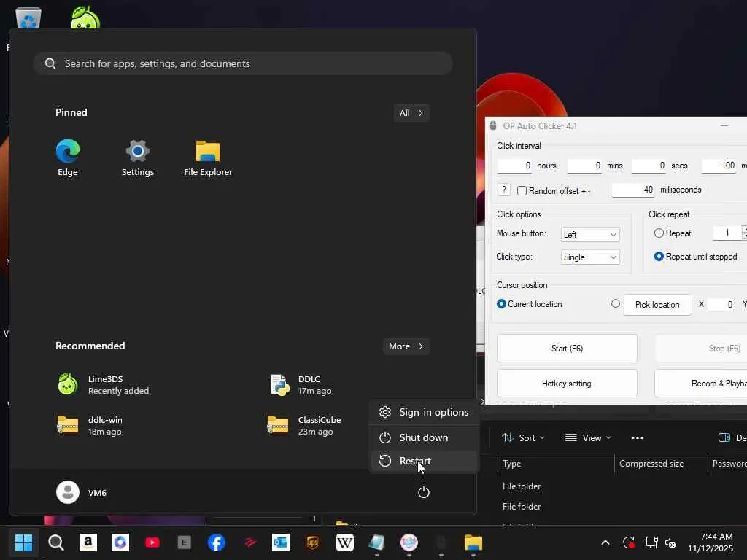Image resolution: width=747 pixels, height=560 pixels.
Task: Open Microsoft 365 Copilot taskbar icon
Action: 120,542
